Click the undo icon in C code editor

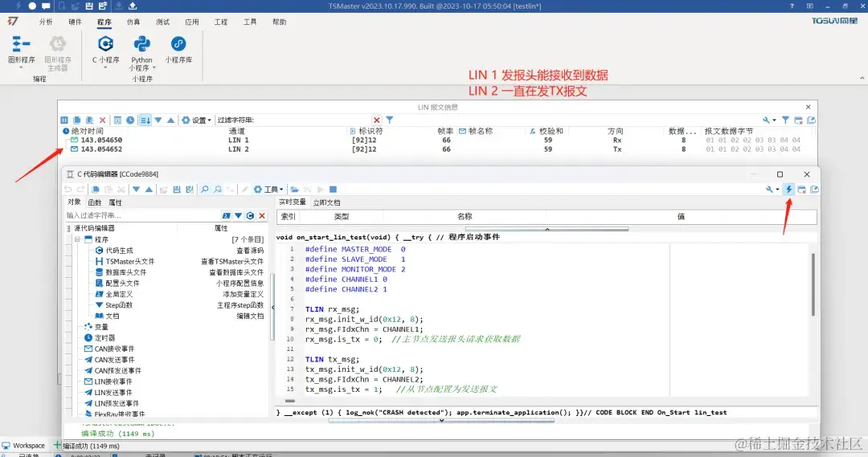click(x=68, y=190)
